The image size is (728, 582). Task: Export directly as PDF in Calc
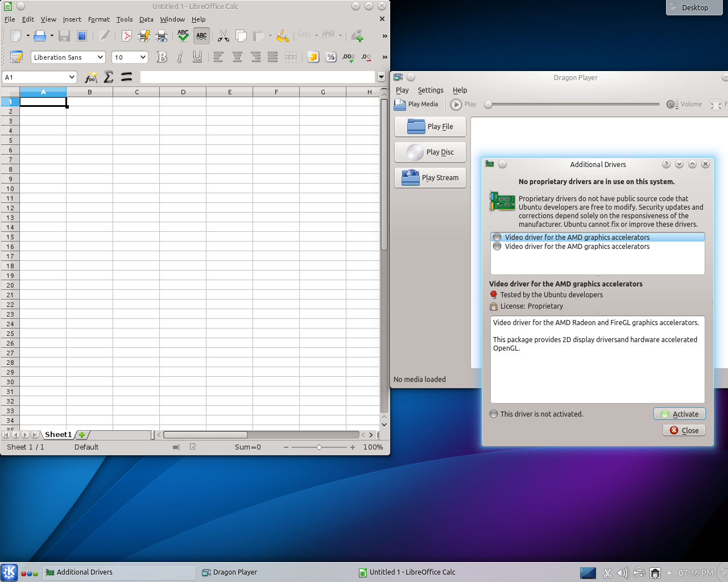coord(126,36)
